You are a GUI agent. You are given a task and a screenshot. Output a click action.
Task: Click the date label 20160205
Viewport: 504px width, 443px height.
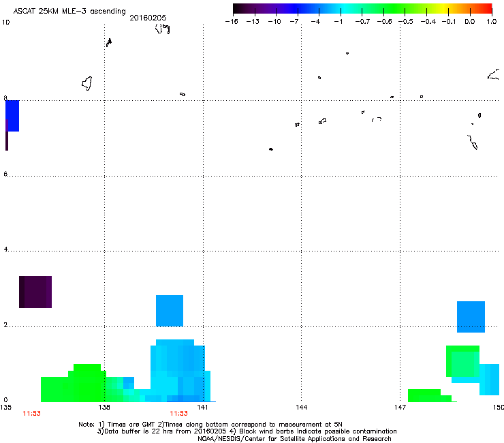(148, 18)
